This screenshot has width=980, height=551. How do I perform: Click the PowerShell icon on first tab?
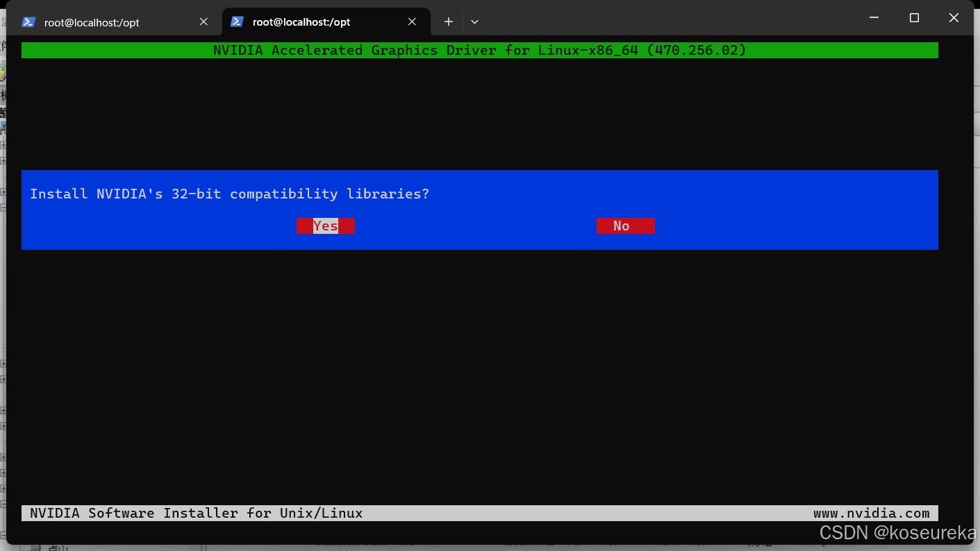coord(28,22)
